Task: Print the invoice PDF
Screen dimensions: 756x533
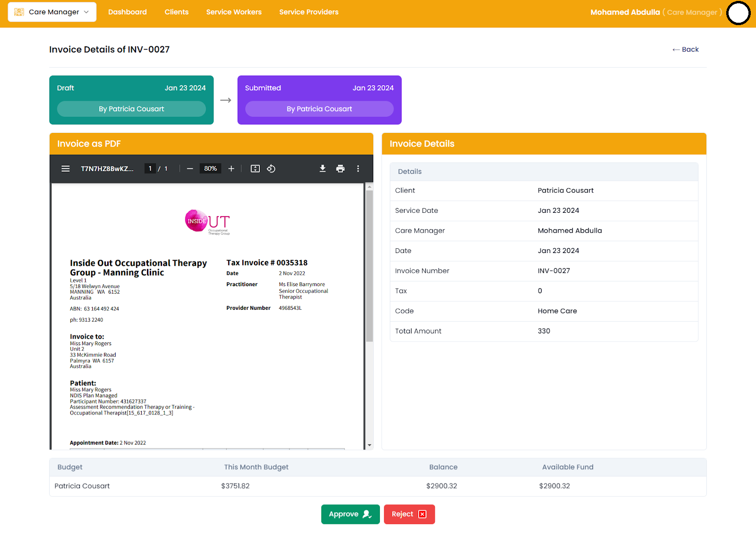Action: [x=340, y=169]
